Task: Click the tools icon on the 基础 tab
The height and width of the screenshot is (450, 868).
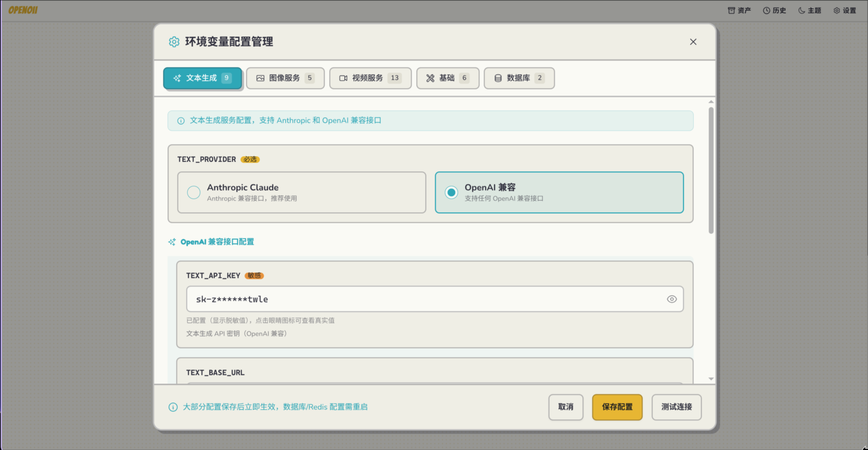Action: [430, 78]
